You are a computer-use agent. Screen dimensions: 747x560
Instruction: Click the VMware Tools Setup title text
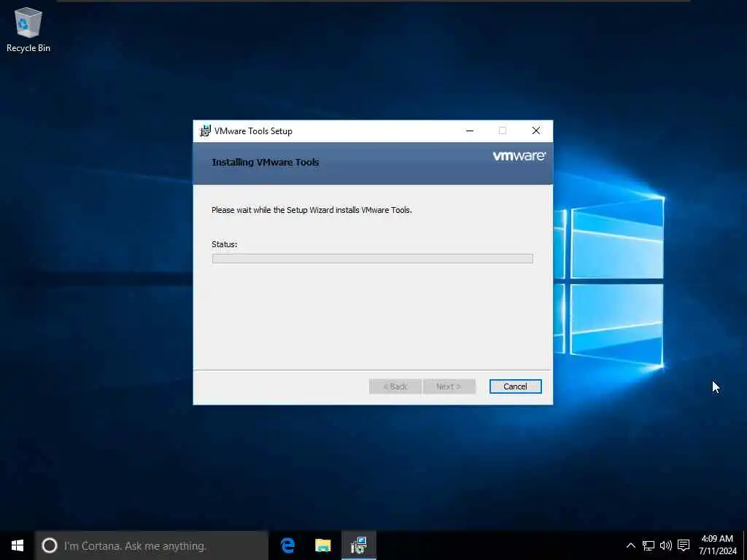(x=253, y=131)
